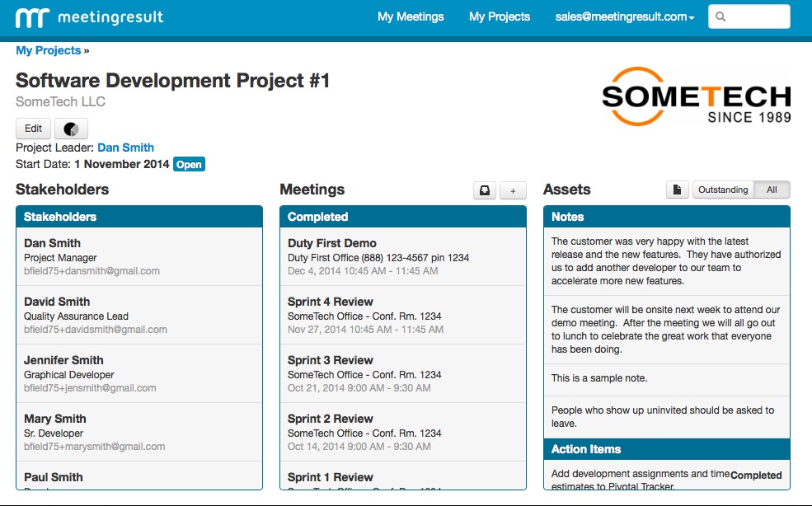Select stakeholder David Smith entry
Viewport: 812px width, 506px height.
139,315
